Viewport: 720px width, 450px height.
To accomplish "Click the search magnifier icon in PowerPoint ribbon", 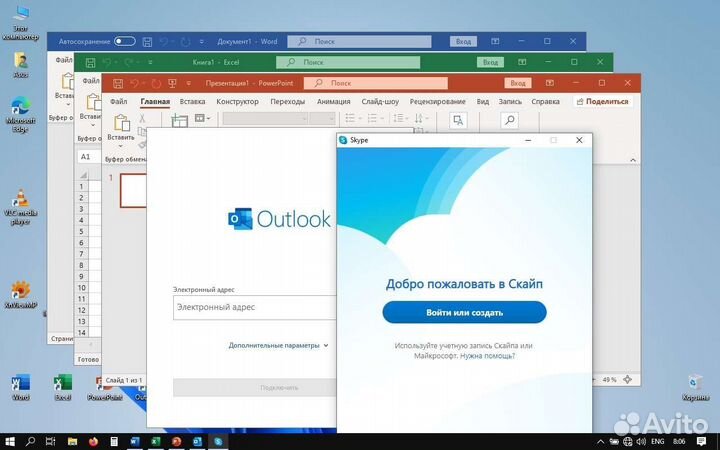I will pos(509,120).
